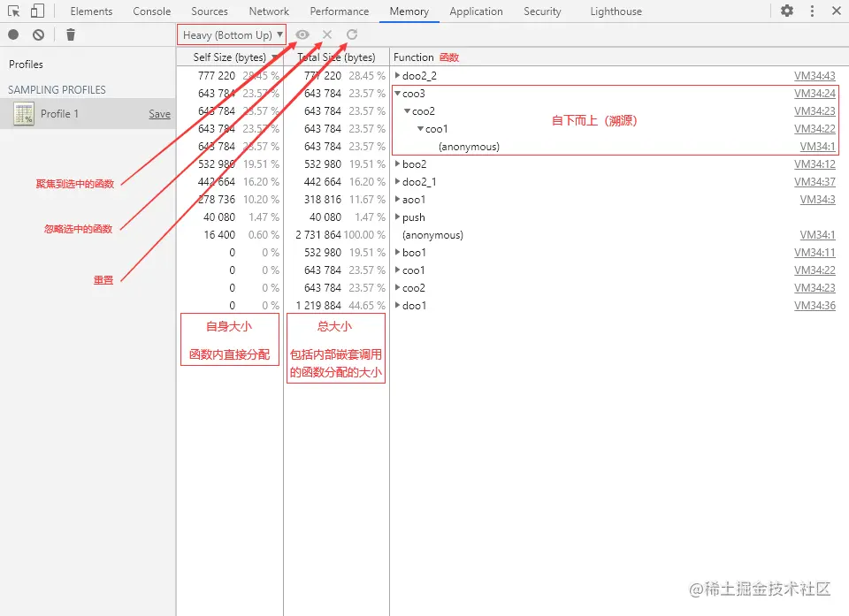
Task: Open source link VM34:3
Action: click(817, 200)
